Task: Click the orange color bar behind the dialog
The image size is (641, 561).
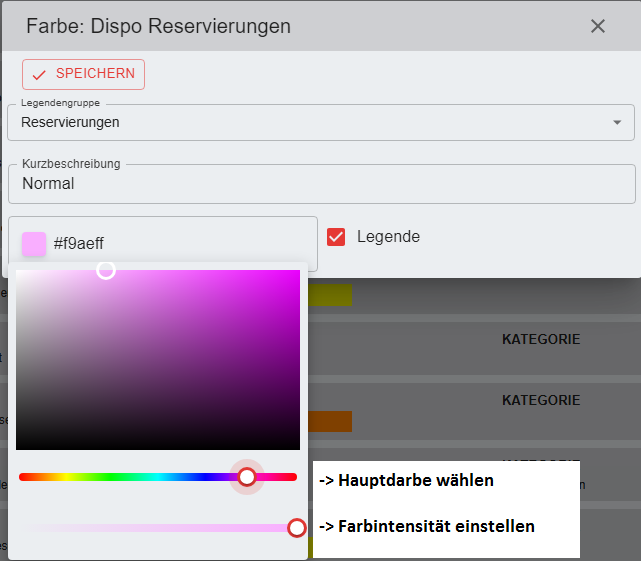Action: 332,421
